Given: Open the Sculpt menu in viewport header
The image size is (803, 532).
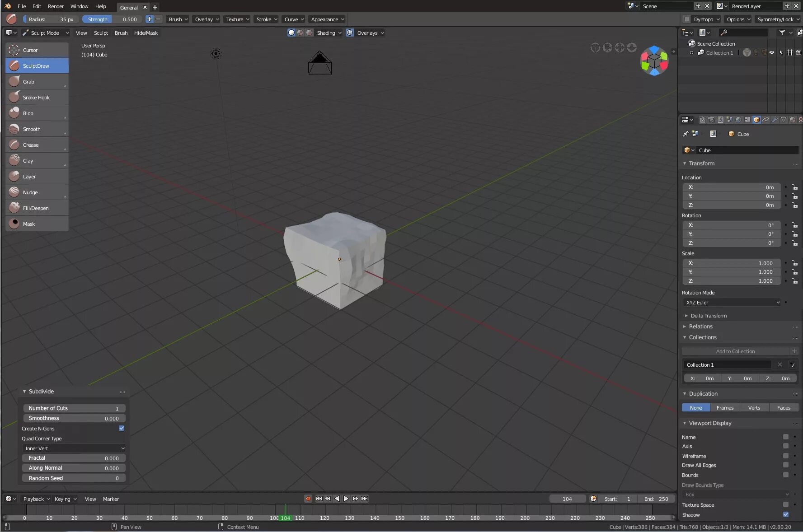Looking at the screenshot, I should [101, 33].
